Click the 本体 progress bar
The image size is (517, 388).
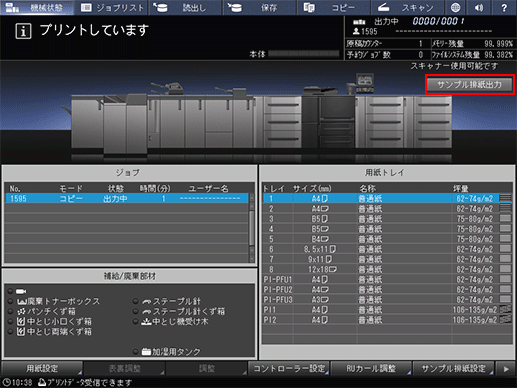pos(304,54)
